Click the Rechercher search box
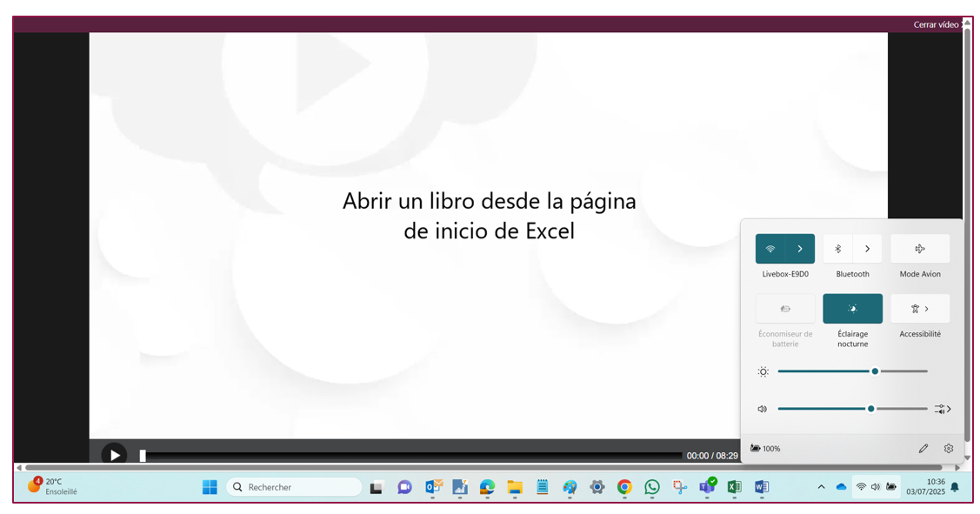This screenshot has height=514, width=980. 294,487
